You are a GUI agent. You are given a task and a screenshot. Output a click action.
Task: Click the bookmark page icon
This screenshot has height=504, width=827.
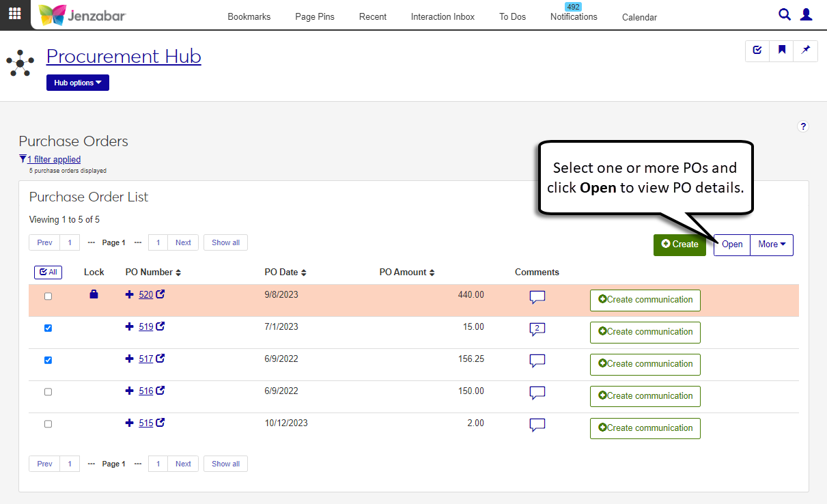click(782, 50)
